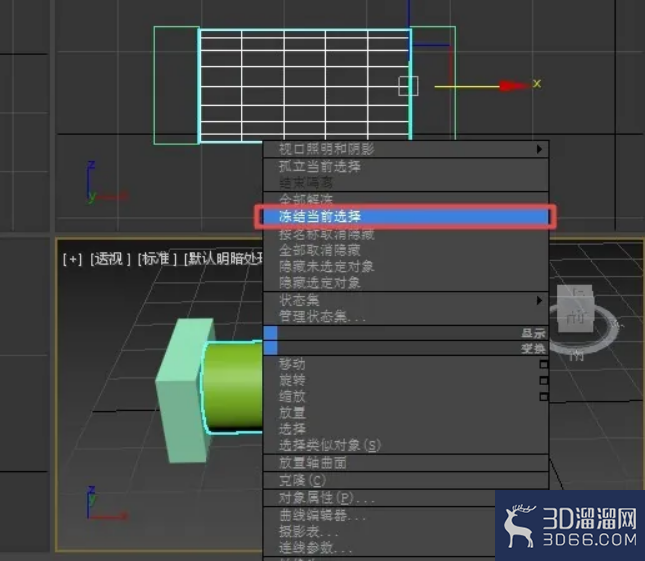Click 默认明暗处理 viewport label
Image resolution: width=645 pixels, height=561 pixels.
pos(224,259)
